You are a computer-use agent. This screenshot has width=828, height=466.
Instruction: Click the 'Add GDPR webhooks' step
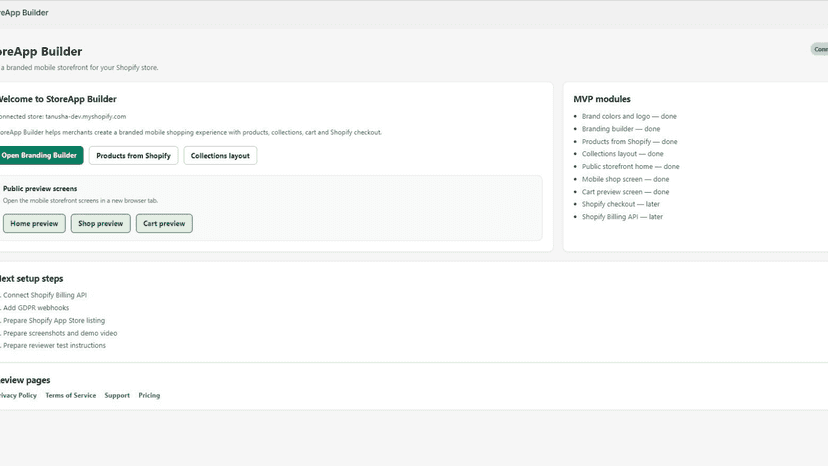click(x=35, y=308)
